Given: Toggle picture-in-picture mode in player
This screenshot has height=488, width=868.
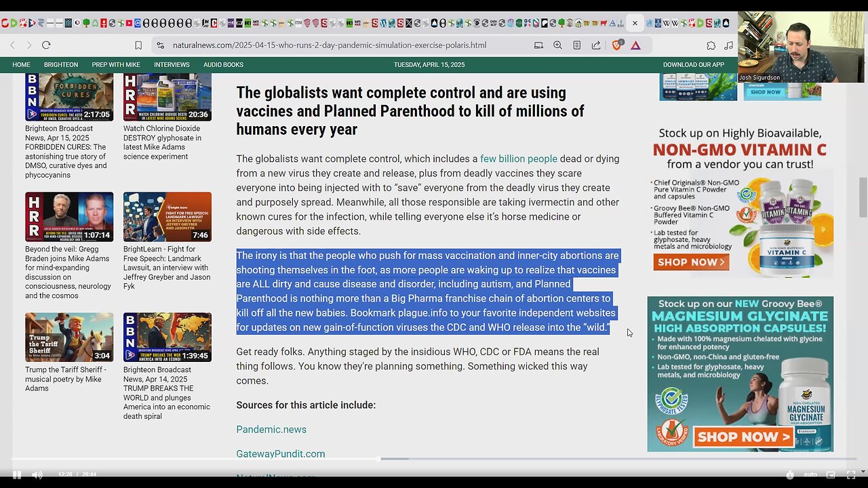Looking at the screenshot, I should (831, 475).
